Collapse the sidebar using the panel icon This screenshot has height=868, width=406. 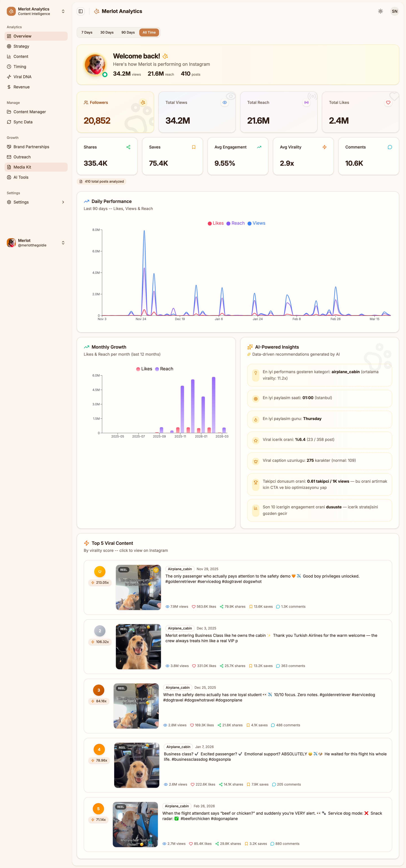point(80,11)
